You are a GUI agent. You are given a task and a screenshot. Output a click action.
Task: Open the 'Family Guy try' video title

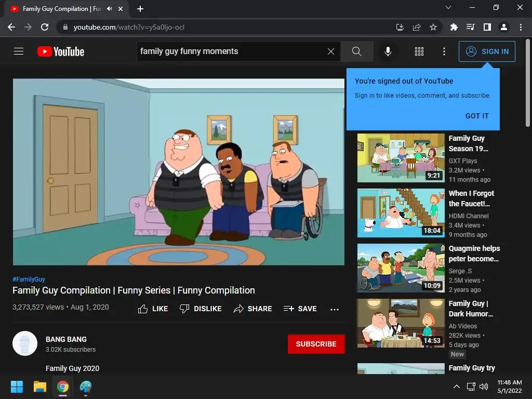tap(472, 368)
